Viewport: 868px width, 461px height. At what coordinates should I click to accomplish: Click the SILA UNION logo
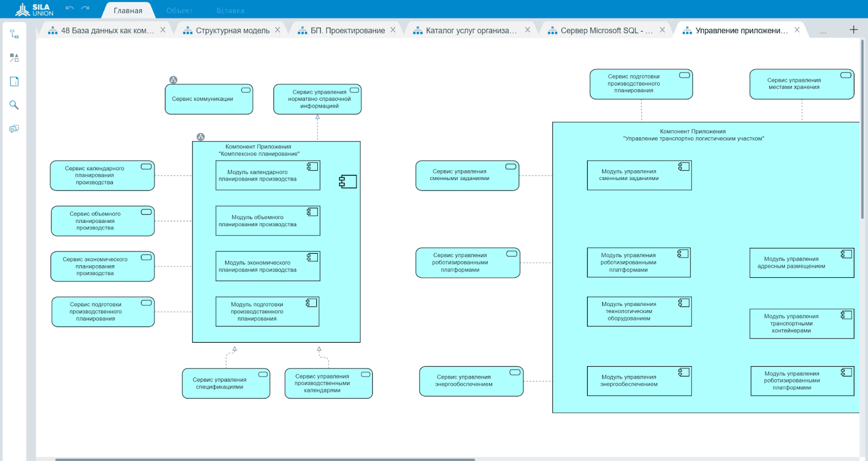(x=34, y=9)
